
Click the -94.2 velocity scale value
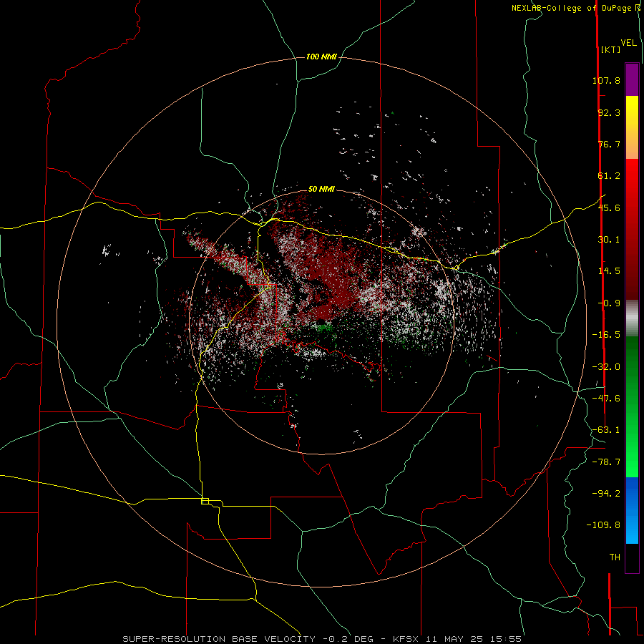click(606, 494)
